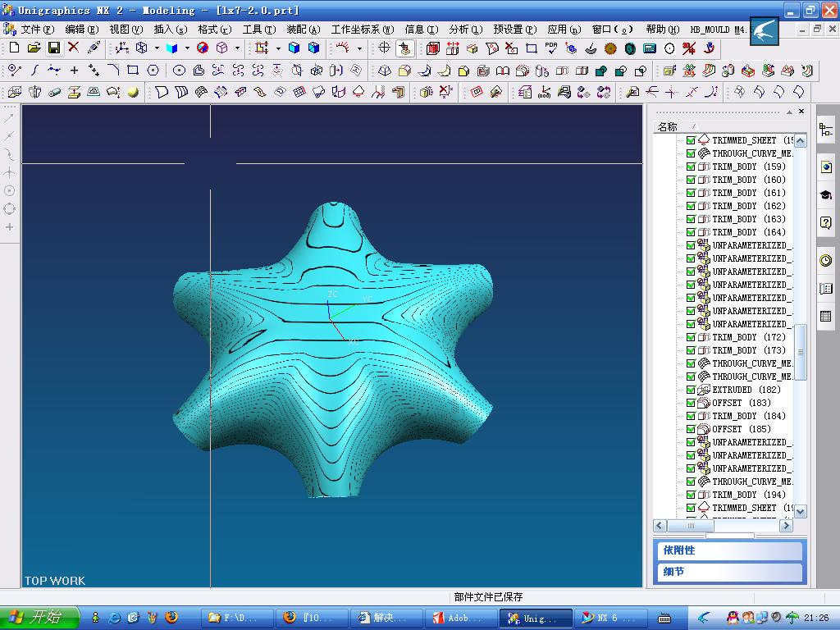Click the navigator vertical scrollbar down arrow
The height and width of the screenshot is (630, 840).
[801, 512]
